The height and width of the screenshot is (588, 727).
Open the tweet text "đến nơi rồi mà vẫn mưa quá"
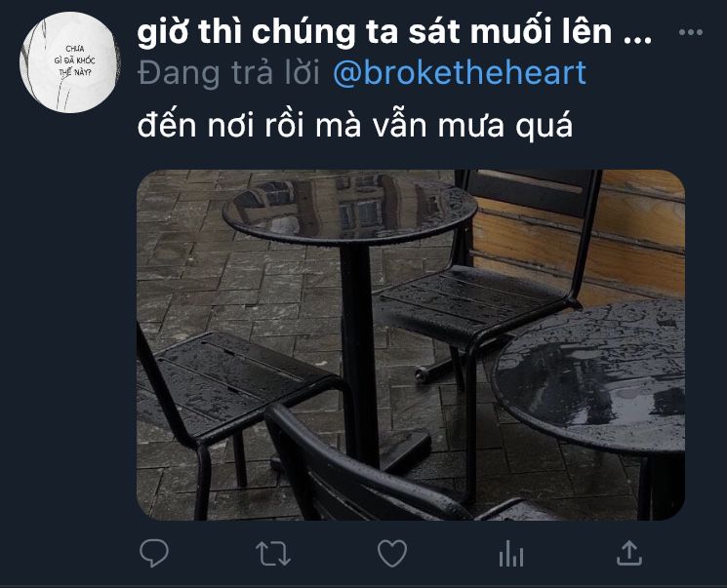(355, 124)
